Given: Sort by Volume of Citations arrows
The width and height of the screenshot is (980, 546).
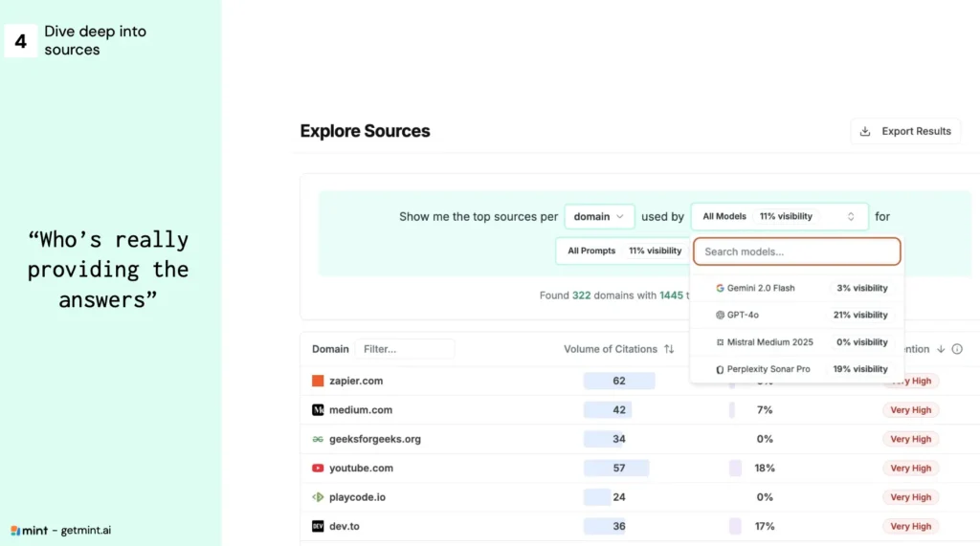Looking at the screenshot, I should coord(669,349).
